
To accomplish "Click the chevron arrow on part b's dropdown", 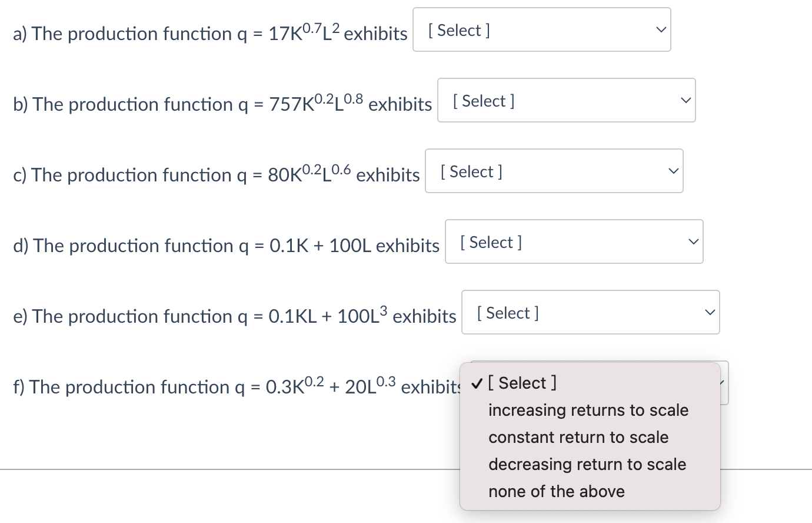I will [686, 100].
